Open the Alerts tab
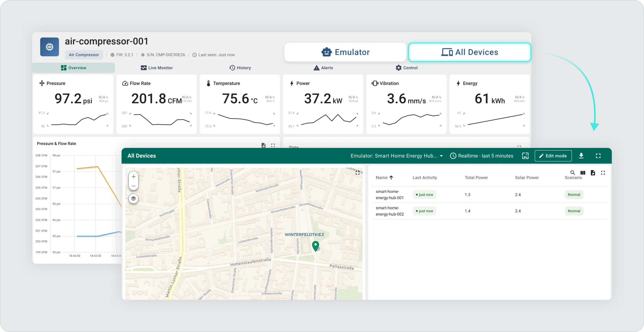 coord(323,68)
